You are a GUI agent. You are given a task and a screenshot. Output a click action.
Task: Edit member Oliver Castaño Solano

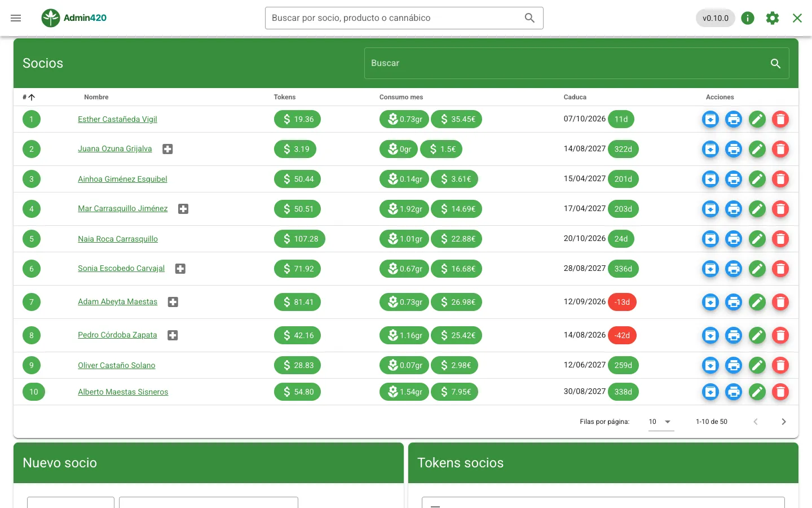(757, 365)
